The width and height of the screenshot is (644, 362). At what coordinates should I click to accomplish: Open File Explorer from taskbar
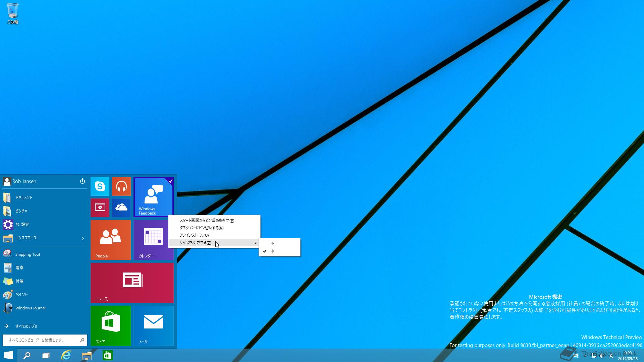(87, 355)
